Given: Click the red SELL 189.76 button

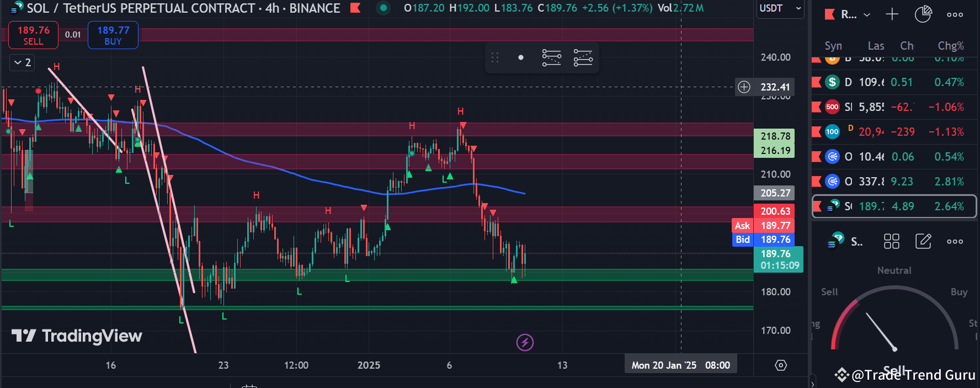Looking at the screenshot, I should point(33,35).
